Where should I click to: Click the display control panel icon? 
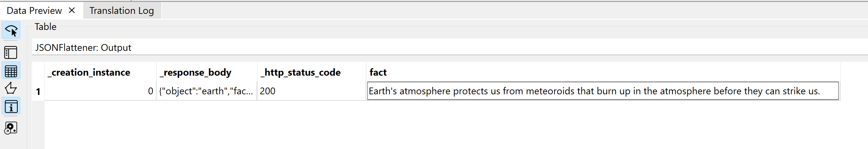[11, 53]
